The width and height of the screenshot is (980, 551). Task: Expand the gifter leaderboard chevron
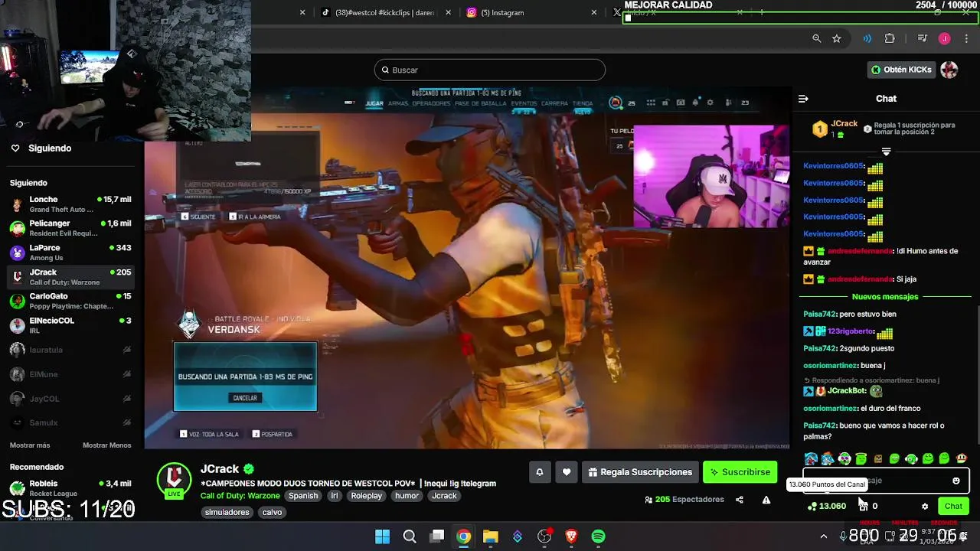pyautogui.click(x=886, y=152)
